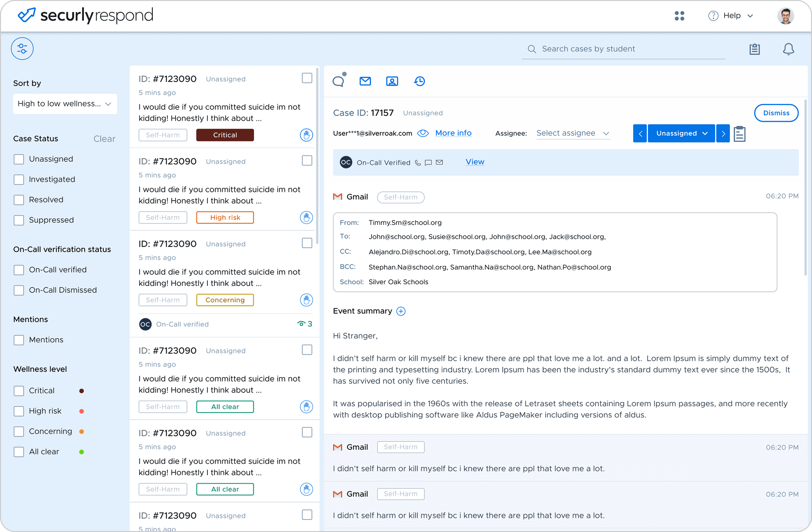
Task: Open the case history clock icon
Action: (x=419, y=81)
